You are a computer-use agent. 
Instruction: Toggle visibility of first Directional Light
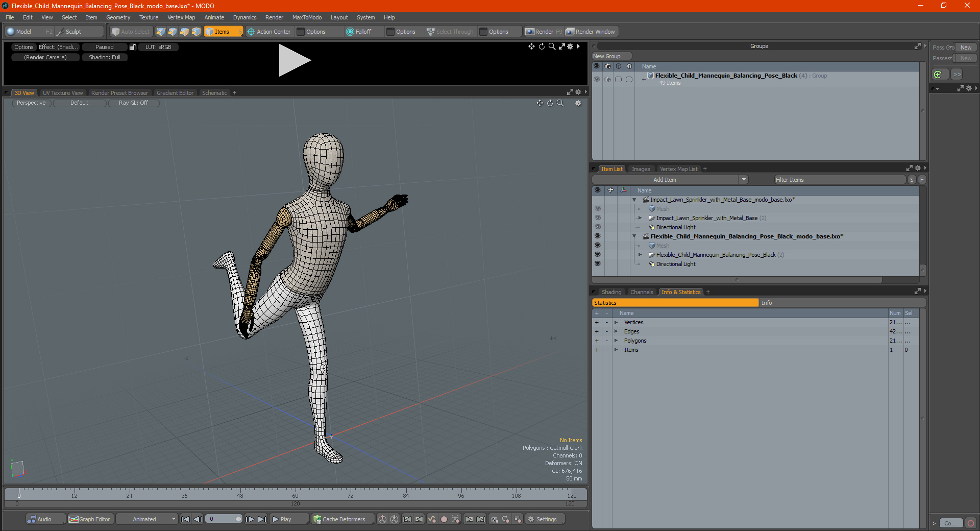[597, 227]
